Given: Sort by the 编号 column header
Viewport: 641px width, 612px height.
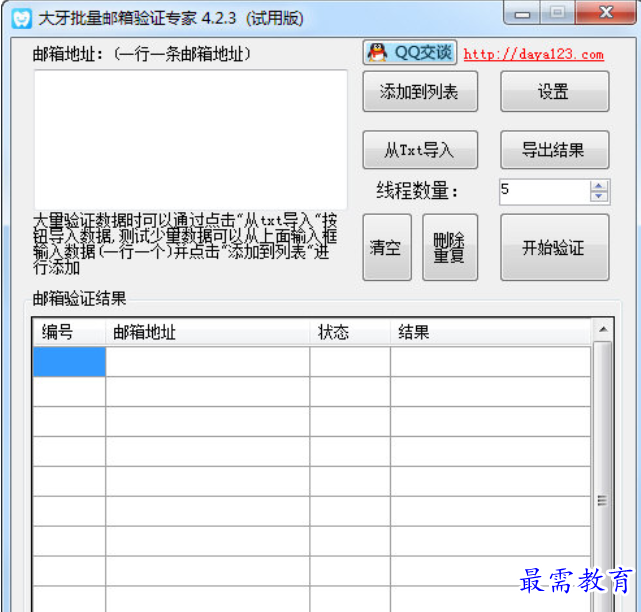Looking at the screenshot, I should coord(69,332).
